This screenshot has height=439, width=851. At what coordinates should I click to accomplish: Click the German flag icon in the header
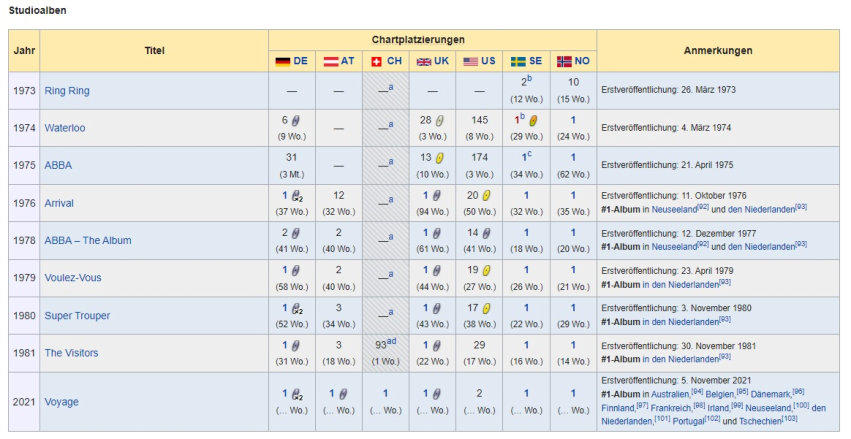point(283,61)
